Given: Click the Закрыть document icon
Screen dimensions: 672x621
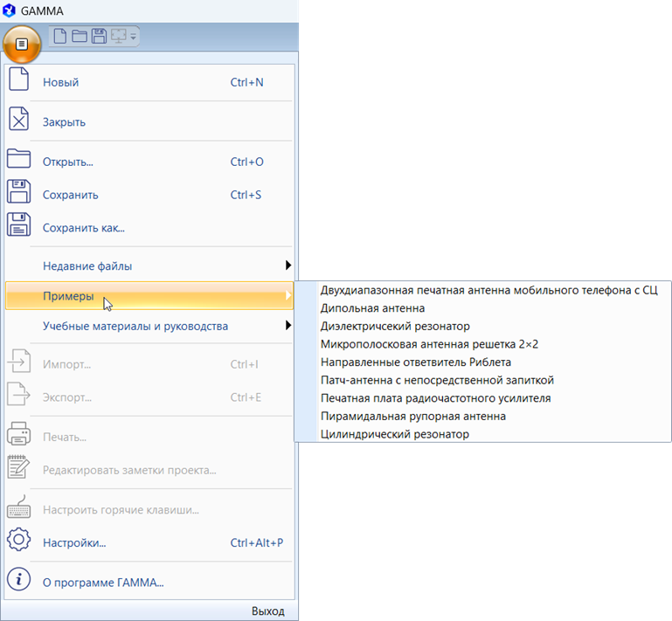Looking at the screenshot, I should point(19,121).
